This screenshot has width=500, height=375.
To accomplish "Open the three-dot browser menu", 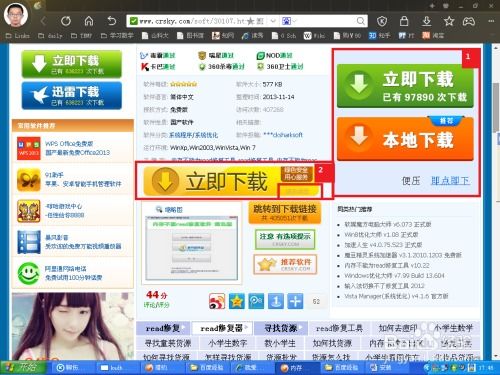I will coord(491,21).
